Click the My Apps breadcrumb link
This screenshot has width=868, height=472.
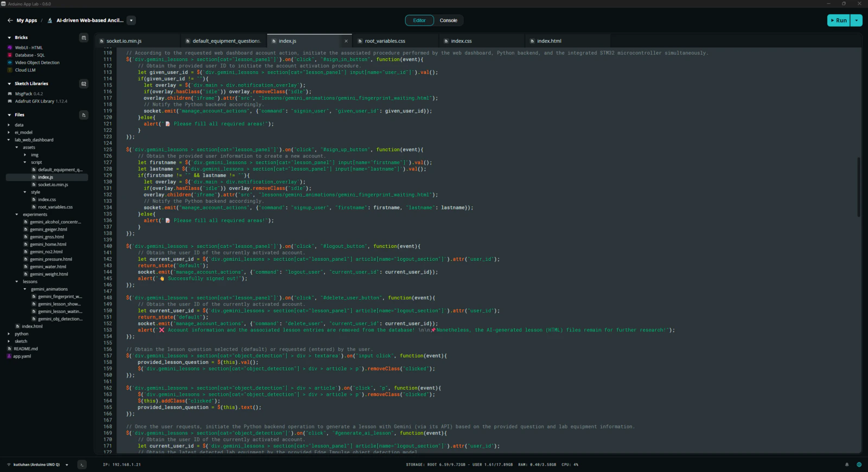click(27, 21)
